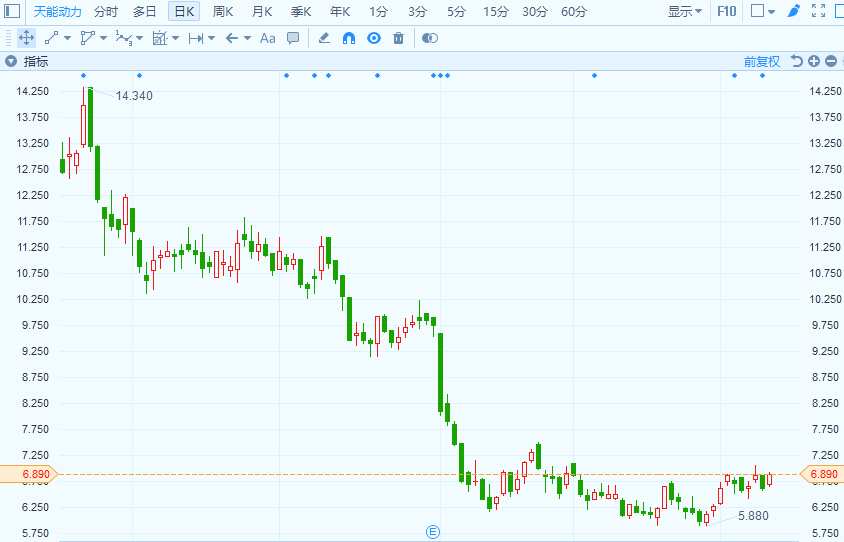Open the 显示 dropdown menu
844x542 pixels.
click(x=685, y=11)
